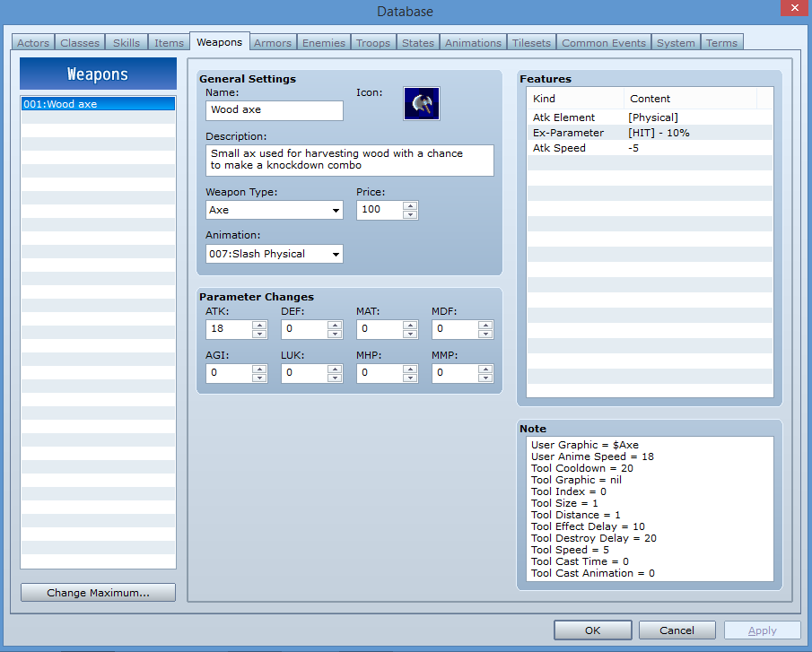Viewport: 812px width, 652px height.
Task: Expand the Animation dropdown list
Action: coord(336,254)
